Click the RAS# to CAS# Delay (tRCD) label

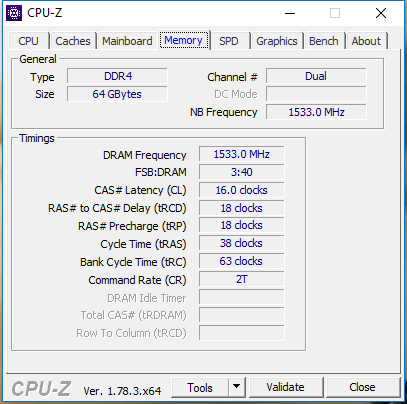tap(117, 208)
